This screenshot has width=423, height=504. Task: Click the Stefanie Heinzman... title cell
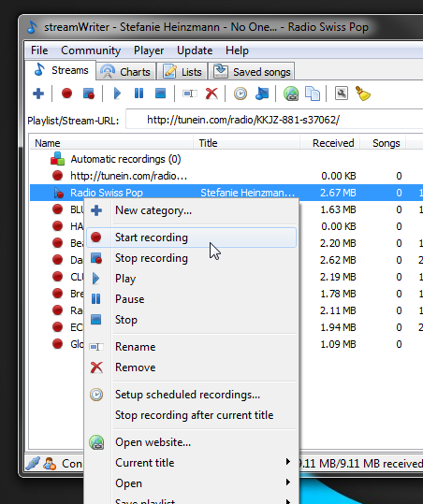[x=247, y=193]
